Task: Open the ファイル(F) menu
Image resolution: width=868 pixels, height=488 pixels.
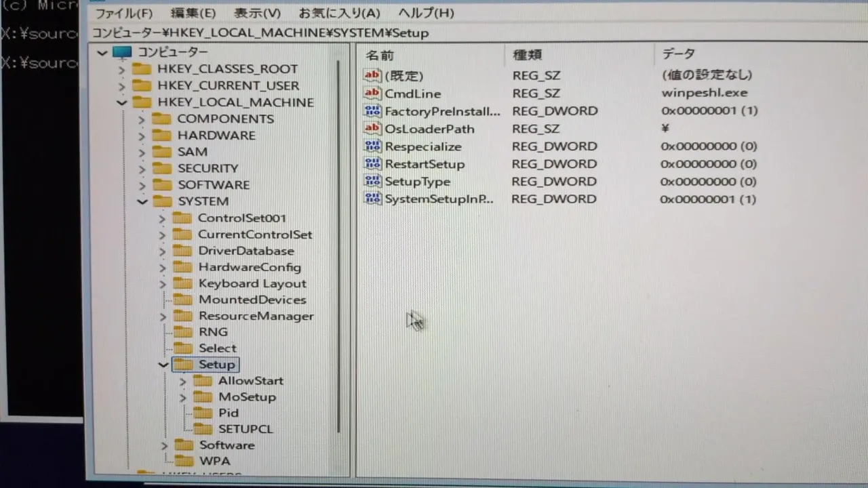Action: pos(123,13)
